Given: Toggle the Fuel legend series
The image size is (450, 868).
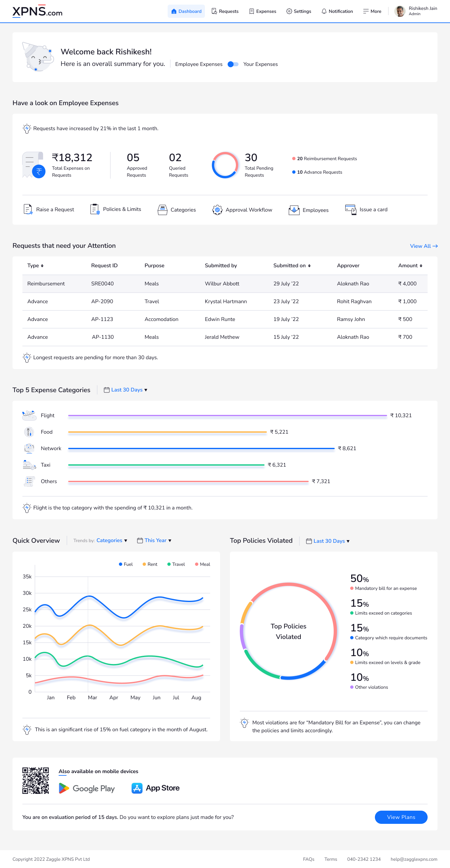Looking at the screenshot, I should 126,564.
